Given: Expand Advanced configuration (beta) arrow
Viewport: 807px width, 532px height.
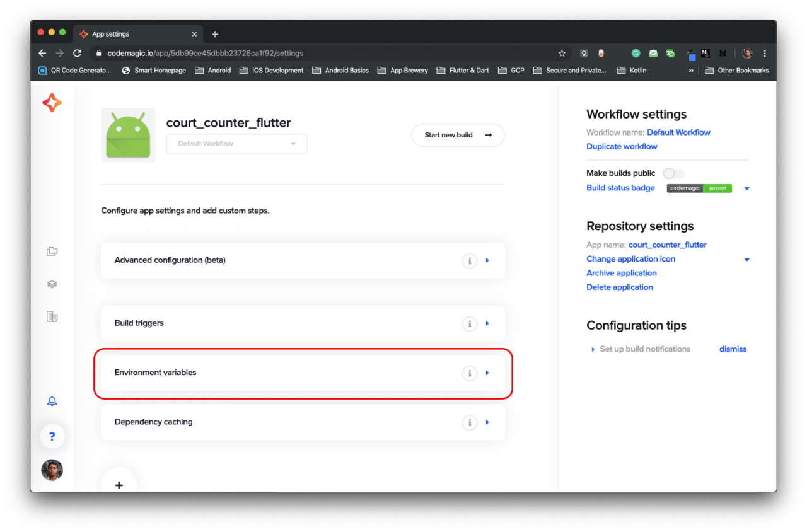Looking at the screenshot, I should click(487, 260).
